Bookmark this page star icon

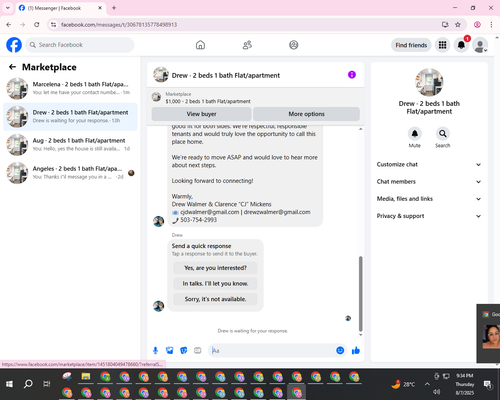point(458,24)
